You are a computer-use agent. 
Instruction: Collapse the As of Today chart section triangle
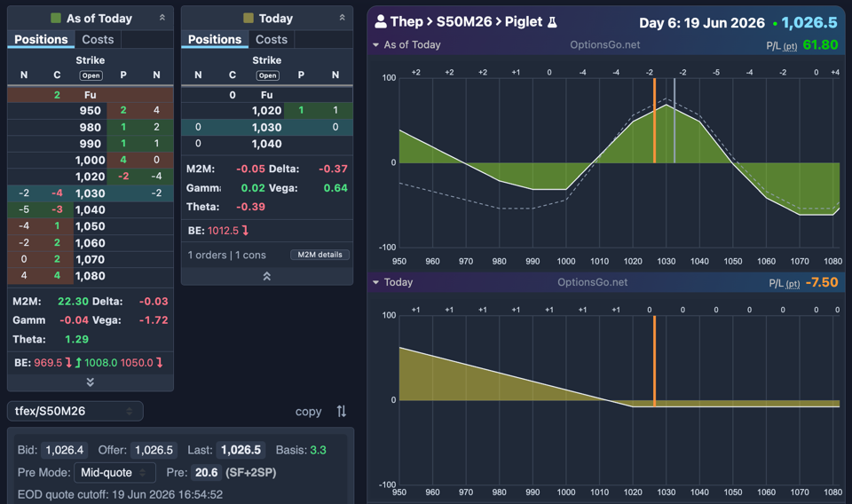tap(375, 45)
